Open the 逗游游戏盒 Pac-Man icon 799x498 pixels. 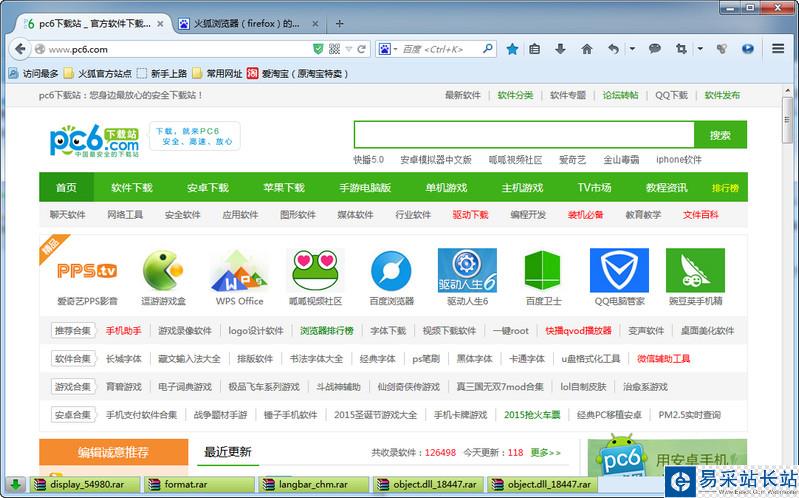[x=163, y=270]
